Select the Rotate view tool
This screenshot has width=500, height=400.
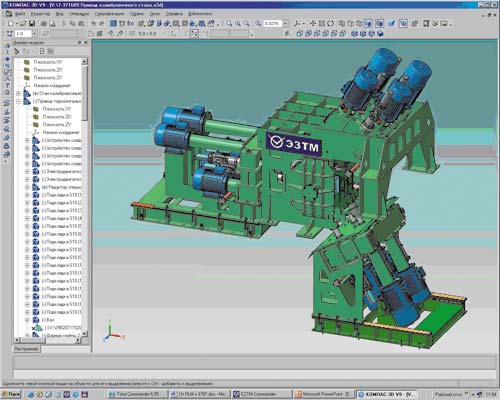pyautogui.click(x=330, y=23)
